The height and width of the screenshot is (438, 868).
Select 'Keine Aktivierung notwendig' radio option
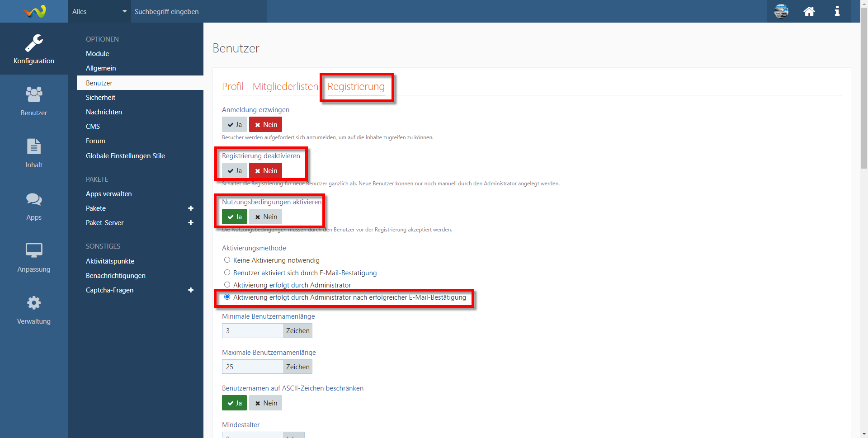[227, 260]
